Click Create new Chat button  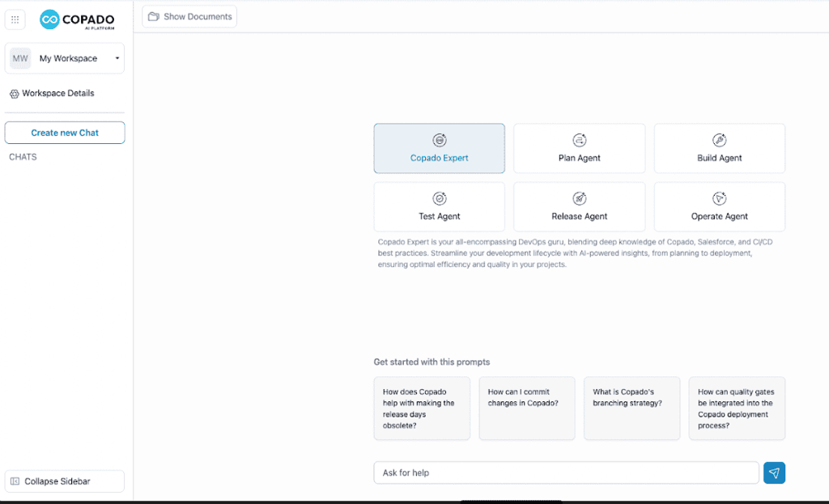tap(65, 133)
